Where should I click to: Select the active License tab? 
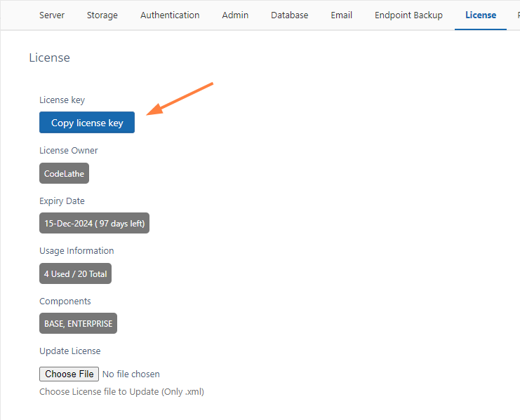click(480, 15)
